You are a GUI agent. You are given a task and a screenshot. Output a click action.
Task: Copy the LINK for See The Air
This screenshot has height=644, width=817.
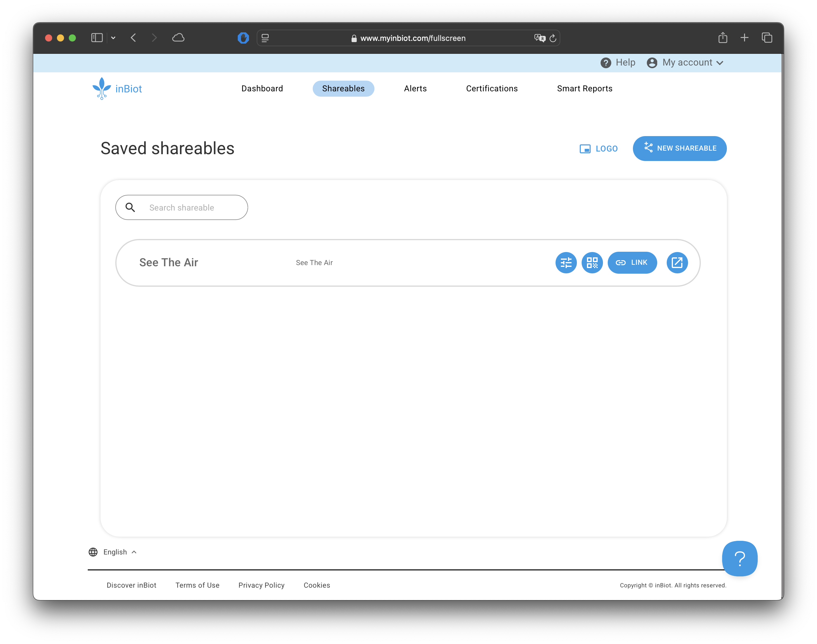coord(632,262)
